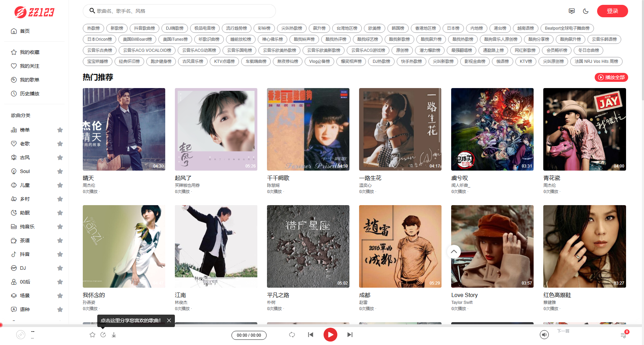Toggle star next to 榜单
The height and width of the screenshot is (345, 644).
coord(60,130)
